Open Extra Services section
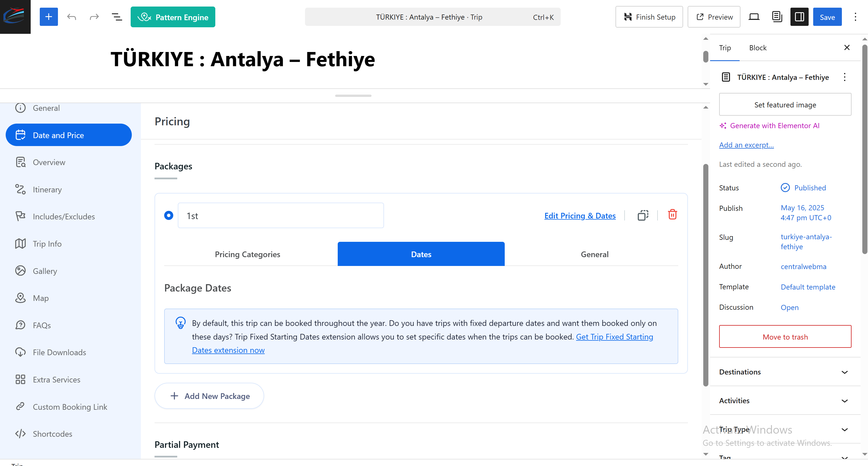 pyautogui.click(x=69, y=380)
